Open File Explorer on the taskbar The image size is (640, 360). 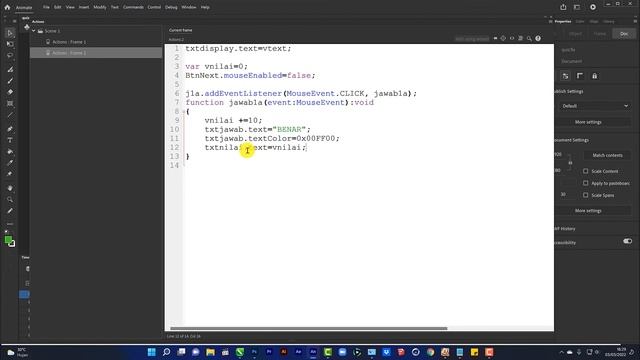(x=210, y=352)
